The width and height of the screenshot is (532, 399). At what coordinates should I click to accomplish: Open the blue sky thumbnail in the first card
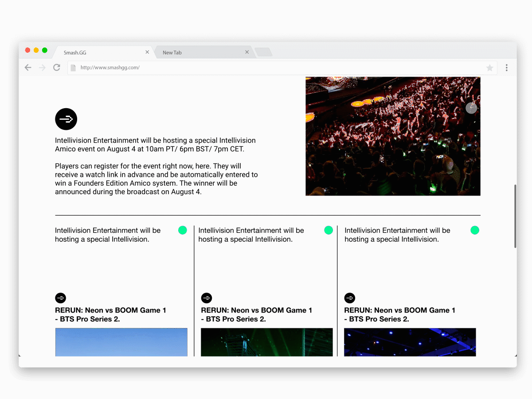(121, 342)
